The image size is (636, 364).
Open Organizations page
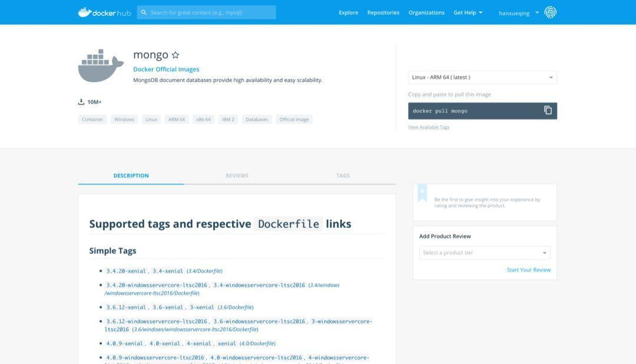pyautogui.click(x=426, y=12)
